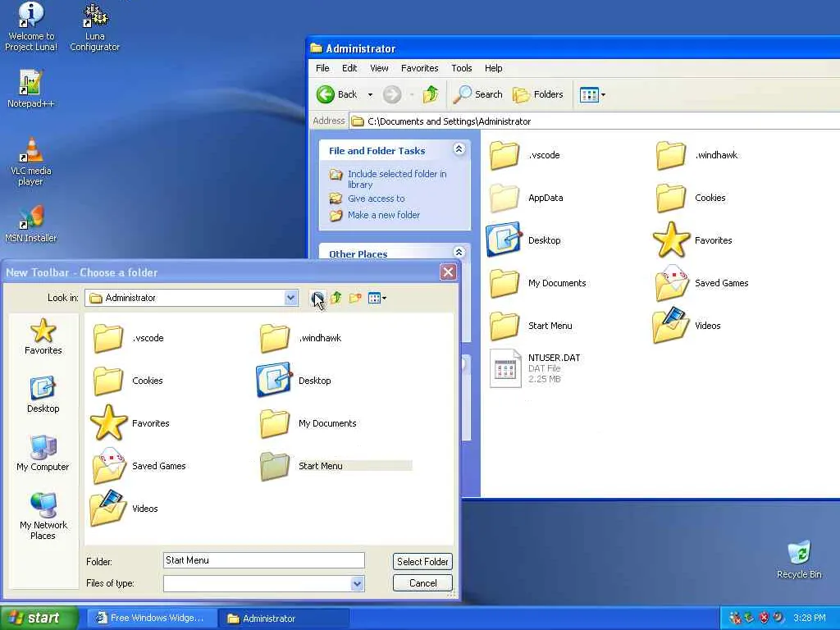Select My Documents folder in Explorer window
840x630 pixels.
point(538,283)
